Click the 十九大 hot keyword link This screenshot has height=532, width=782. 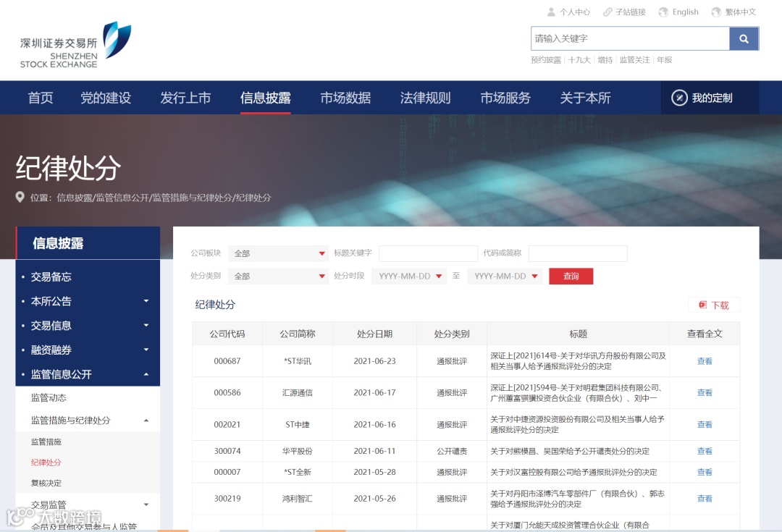tap(579, 60)
